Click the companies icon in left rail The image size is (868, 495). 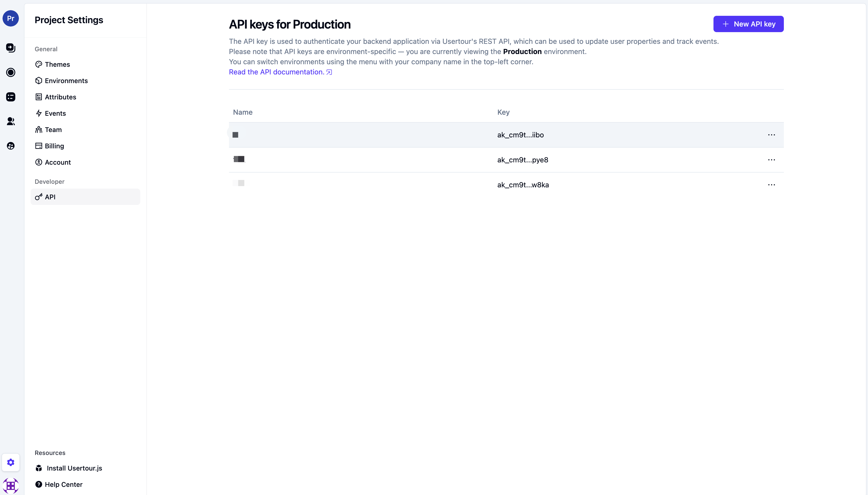(x=10, y=146)
